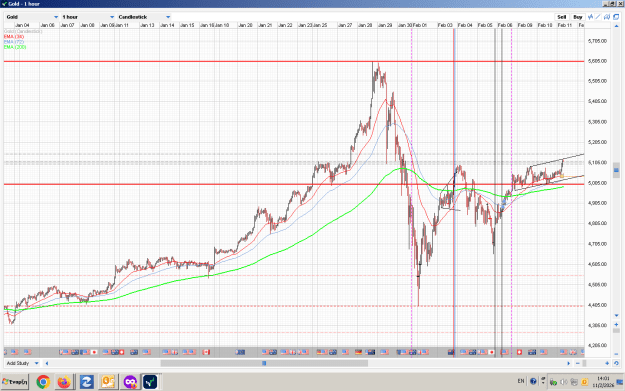Detach chart into separate window icon
The height and width of the screenshot is (391, 625).
[615, 17]
